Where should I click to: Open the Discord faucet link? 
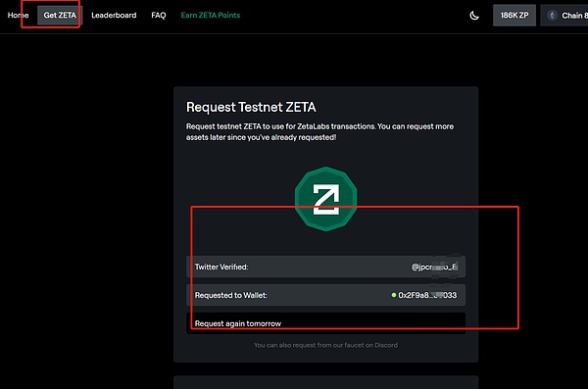(x=326, y=345)
